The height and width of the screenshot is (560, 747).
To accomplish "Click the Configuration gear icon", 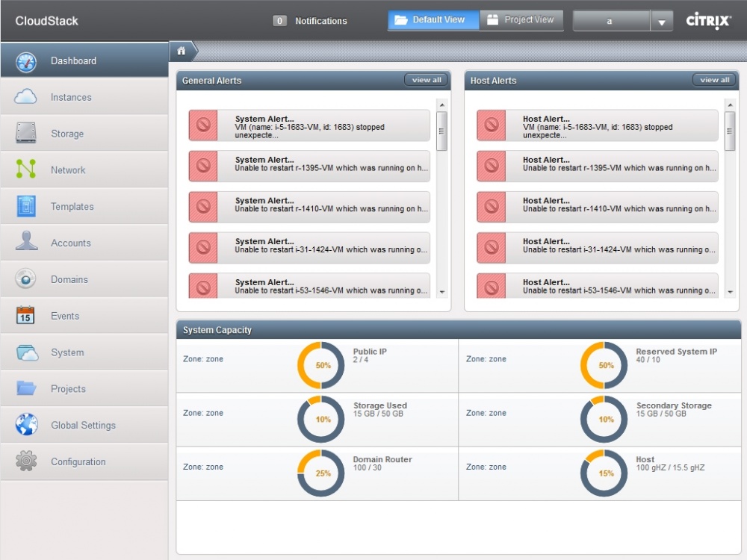I will (26, 461).
